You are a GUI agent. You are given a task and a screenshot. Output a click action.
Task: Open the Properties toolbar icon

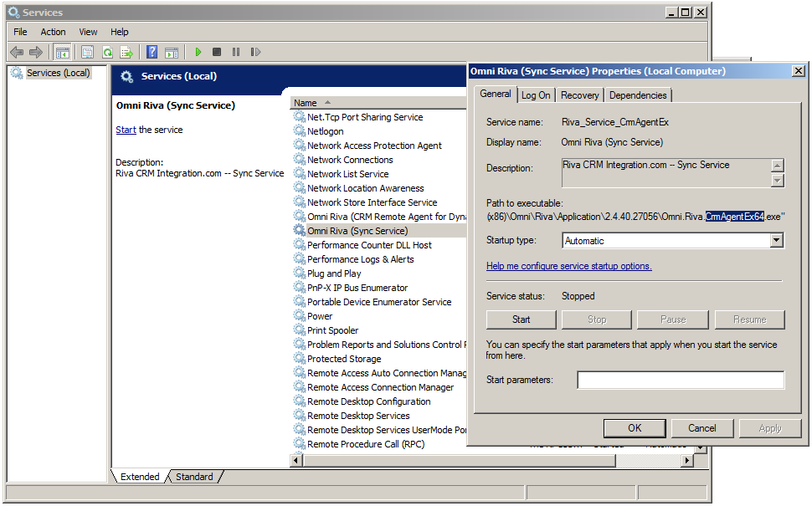pyautogui.click(x=88, y=52)
